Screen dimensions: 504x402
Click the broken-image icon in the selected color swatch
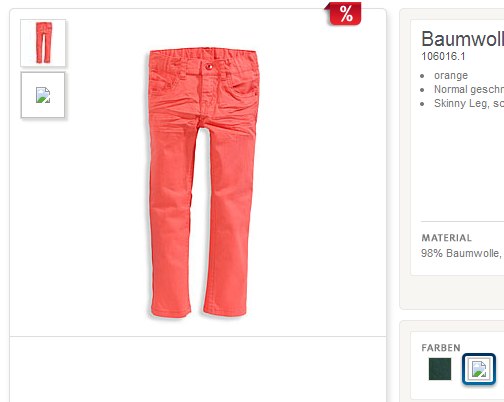click(x=479, y=369)
